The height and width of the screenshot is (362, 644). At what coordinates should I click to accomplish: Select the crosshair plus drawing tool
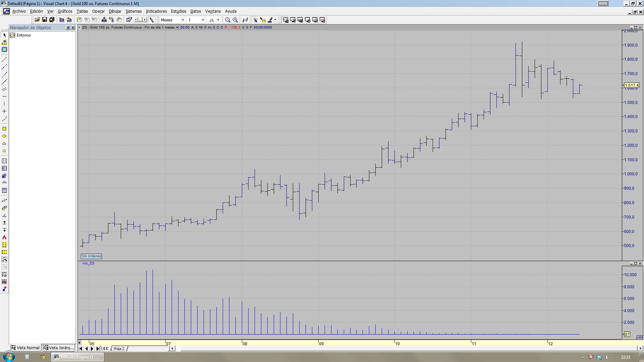tap(4, 111)
